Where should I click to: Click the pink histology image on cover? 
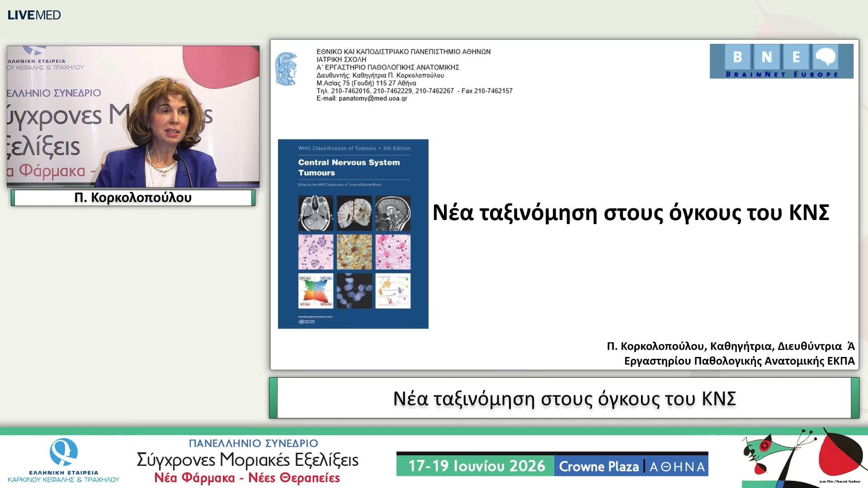coord(393,252)
